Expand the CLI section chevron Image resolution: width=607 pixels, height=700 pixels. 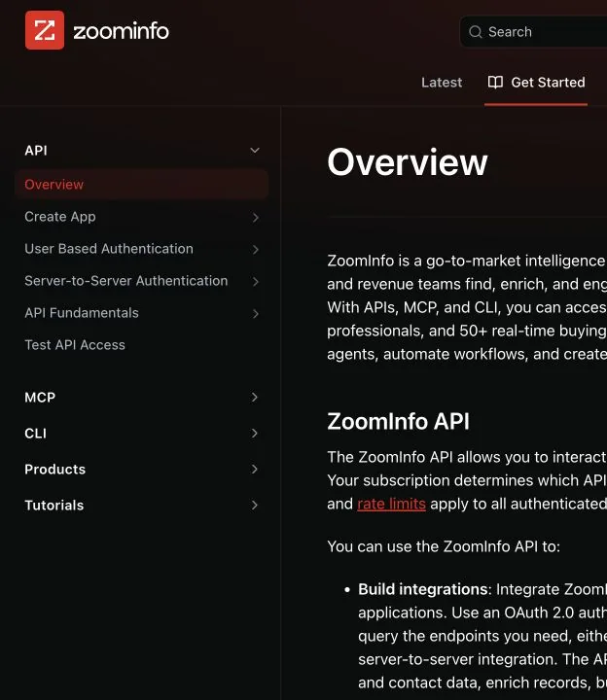255,434
